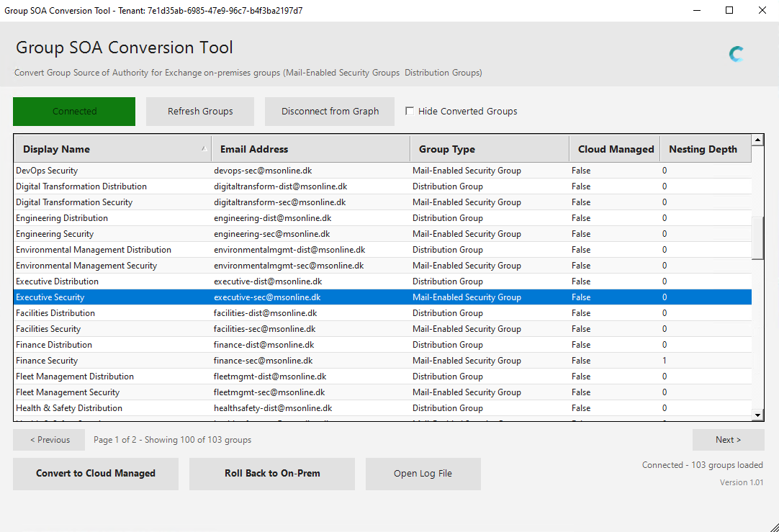Sort by the Email Address column header

click(x=310, y=149)
